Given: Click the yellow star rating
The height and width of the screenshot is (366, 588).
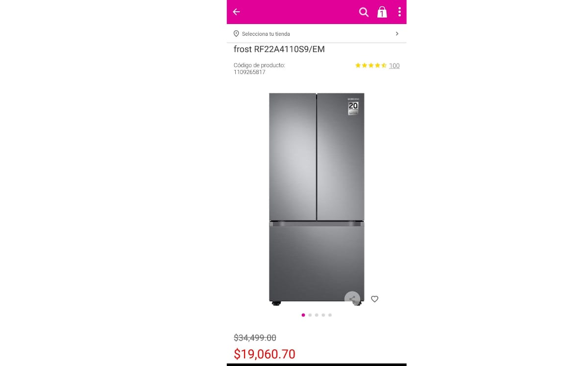Looking at the screenshot, I should pyautogui.click(x=371, y=65).
